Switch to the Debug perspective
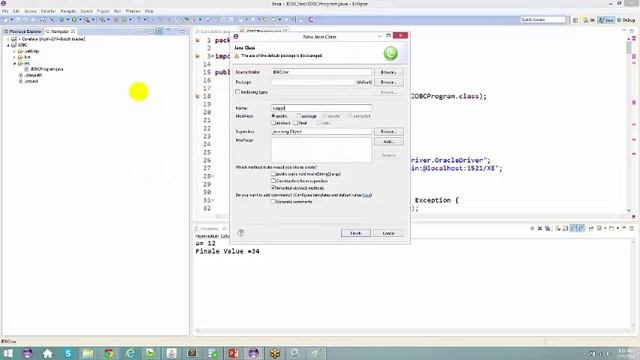The width and height of the screenshot is (640, 360). pyautogui.click(x=627, y=20)
